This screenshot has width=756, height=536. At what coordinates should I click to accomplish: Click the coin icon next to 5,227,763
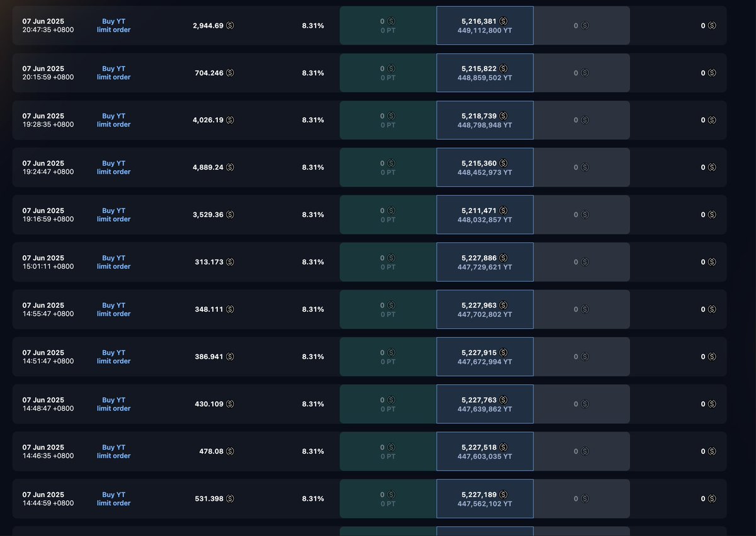[x=503, y=400]
